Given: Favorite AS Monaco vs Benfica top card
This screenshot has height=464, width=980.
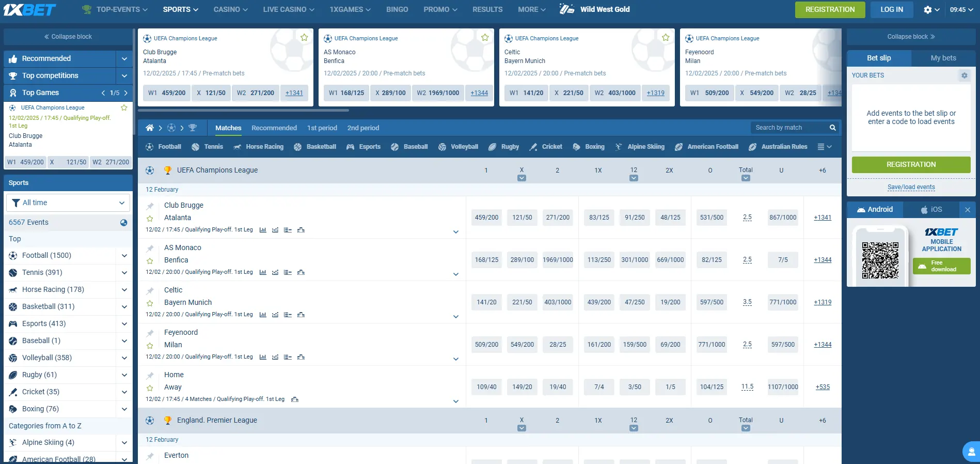Looking at the screenshot, I should click(485, 38).
